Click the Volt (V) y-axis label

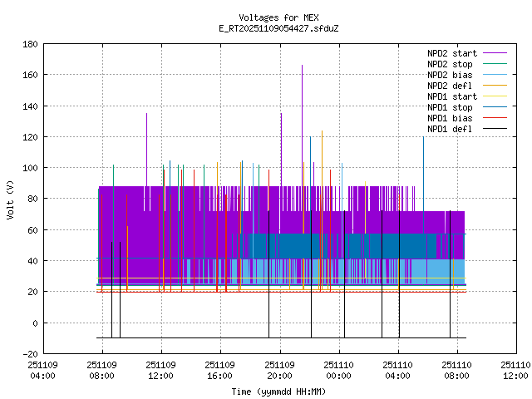(11, 199)
